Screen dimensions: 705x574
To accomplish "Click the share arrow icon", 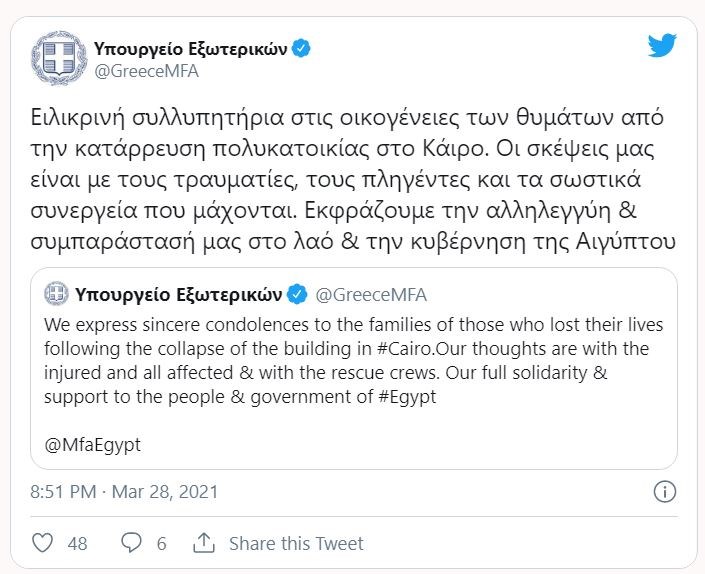I will (x=203, y=544).
